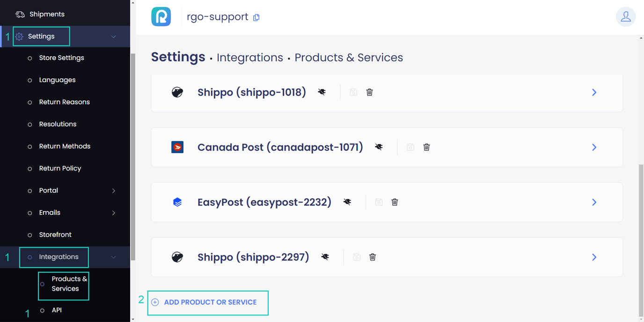Viewport: 644px width, 322px height.
Task: Delete the Shippo (shippo-1018) integration
Action: (369, 92)
